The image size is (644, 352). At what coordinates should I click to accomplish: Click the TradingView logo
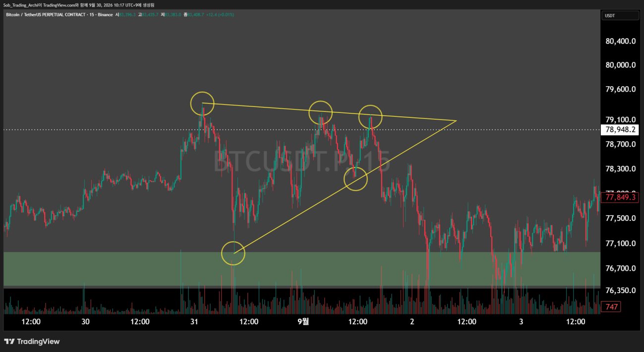click(x=32, y=342)
